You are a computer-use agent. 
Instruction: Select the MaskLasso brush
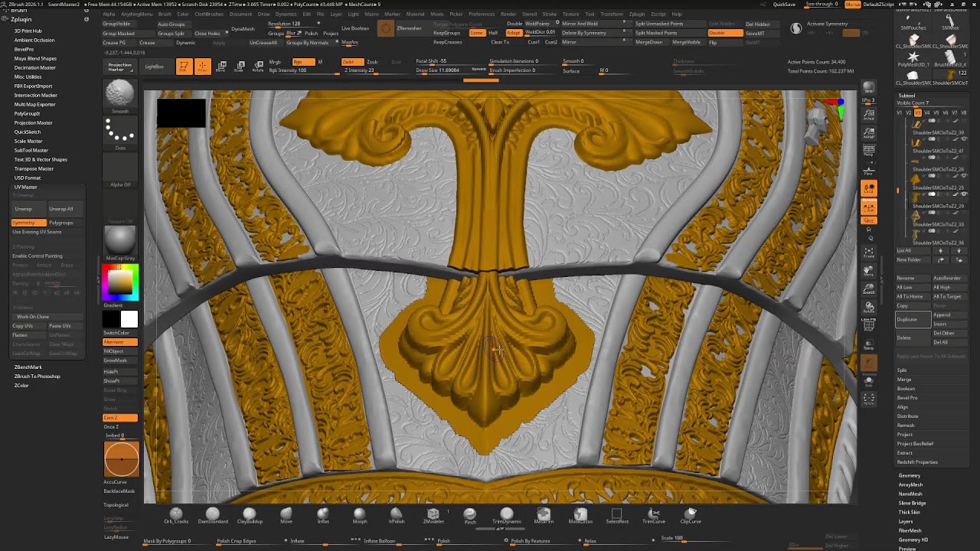[x=580, y=515]
